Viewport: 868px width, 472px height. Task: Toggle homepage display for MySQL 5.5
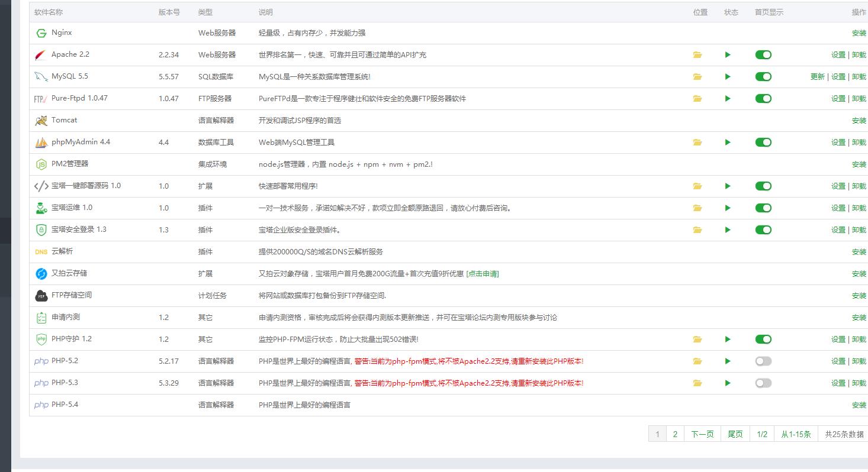coord(763,77)
